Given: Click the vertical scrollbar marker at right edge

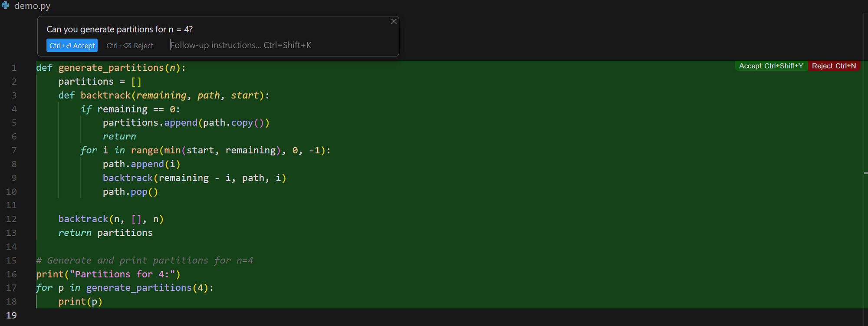Looking at the screenshot, I should (x=865, y=173).
